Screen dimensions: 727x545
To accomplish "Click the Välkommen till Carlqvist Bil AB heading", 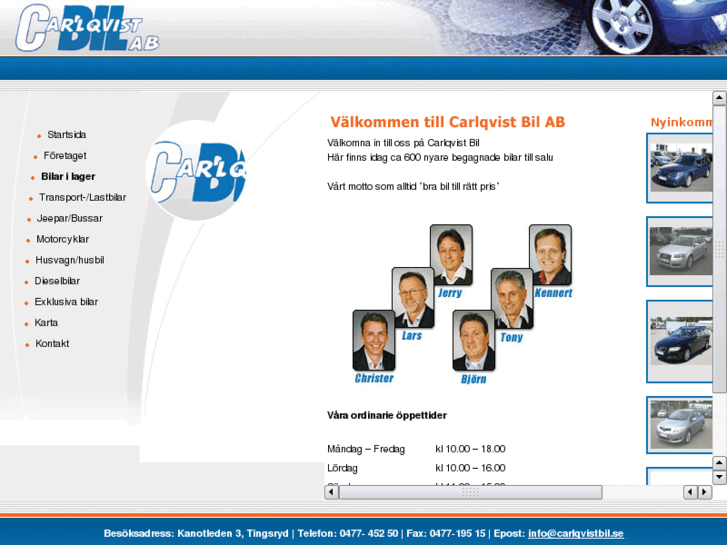I will (447, 122).
